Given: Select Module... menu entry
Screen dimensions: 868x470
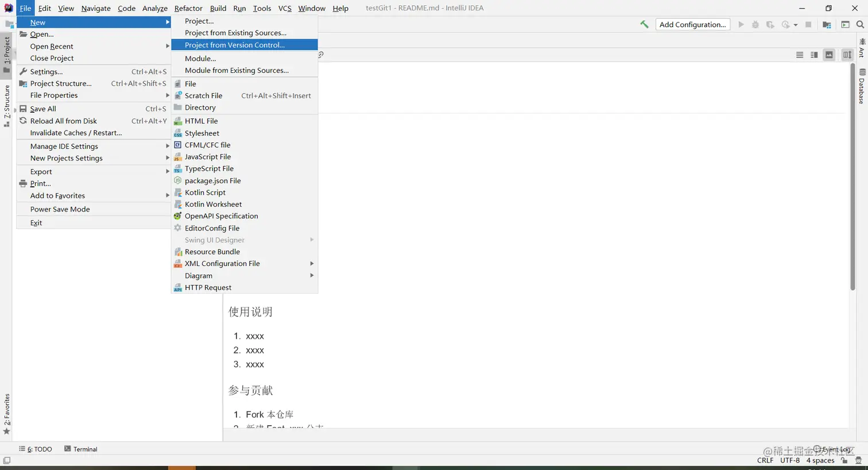Looking at the screenshot, I should [245, 59].
